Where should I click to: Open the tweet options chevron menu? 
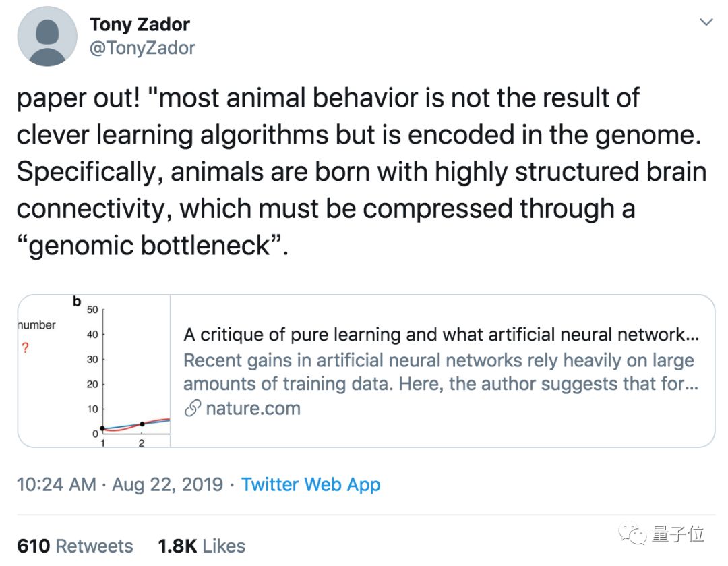pyautogui.click(x=706, y=22)
